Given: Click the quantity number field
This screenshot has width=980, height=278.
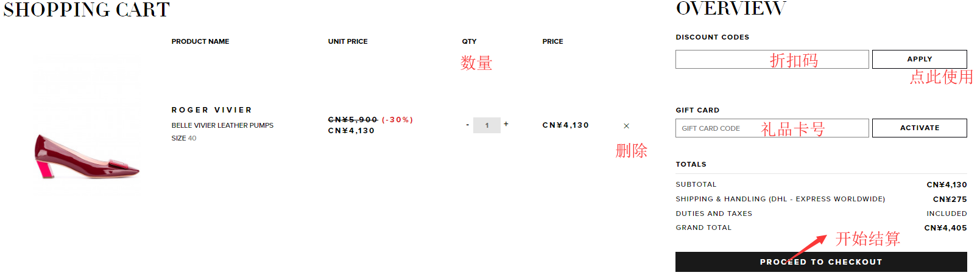Looking at the screenshot, I should coord(487,125).
